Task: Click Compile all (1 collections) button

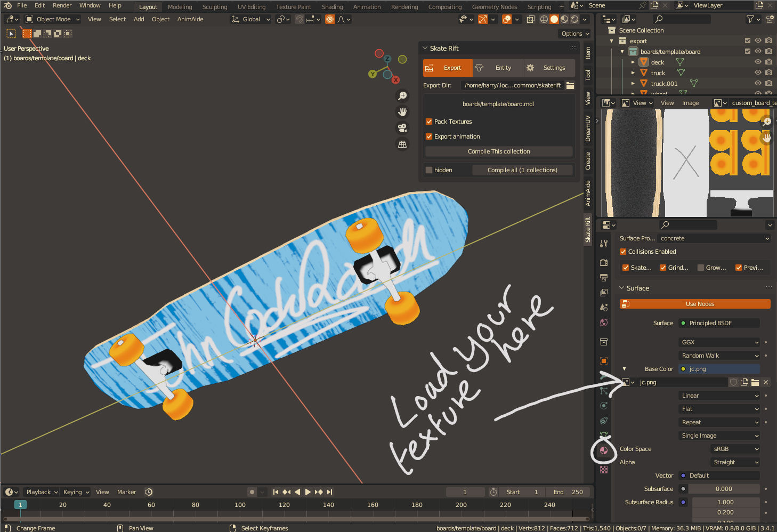Action: coord(522,170)
